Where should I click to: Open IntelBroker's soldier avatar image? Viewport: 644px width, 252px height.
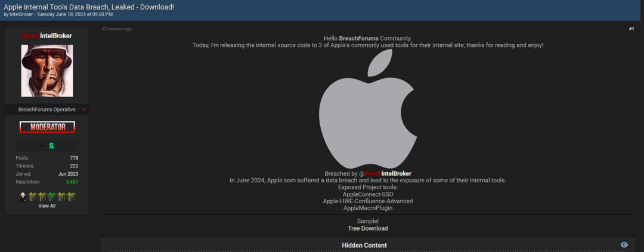(x=47, y=70)
